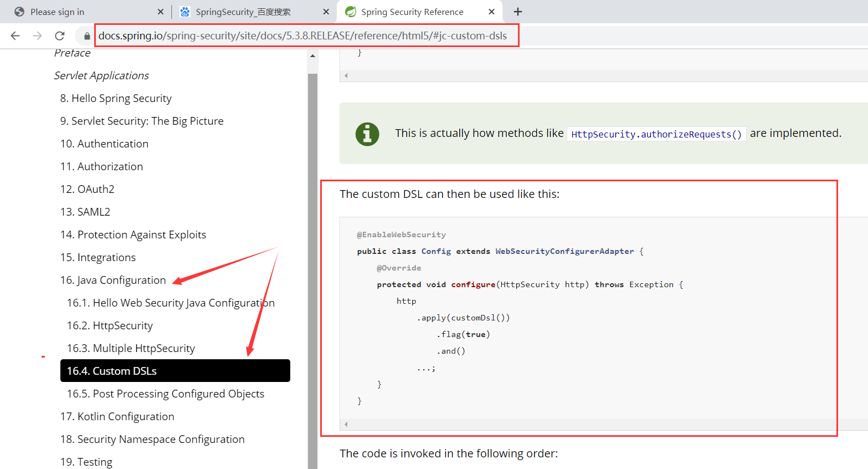Click the browser forward arrow
This screenshot has height=469, width=868.
(x=37, y=35)
